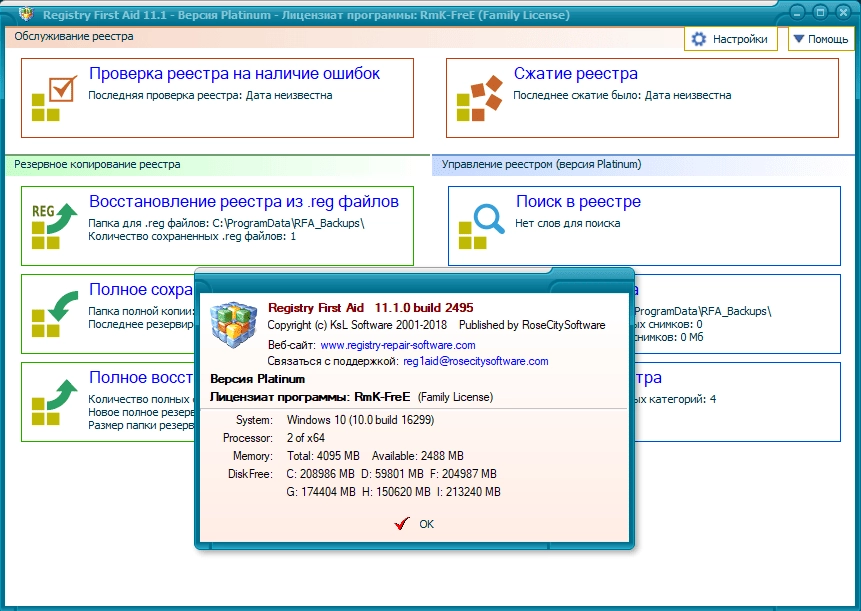Click 'Управление реестром (версия Platinum)' section header
Image resolution: width=861 pixels, height=611 pixels.
click(x=541, y=164)
